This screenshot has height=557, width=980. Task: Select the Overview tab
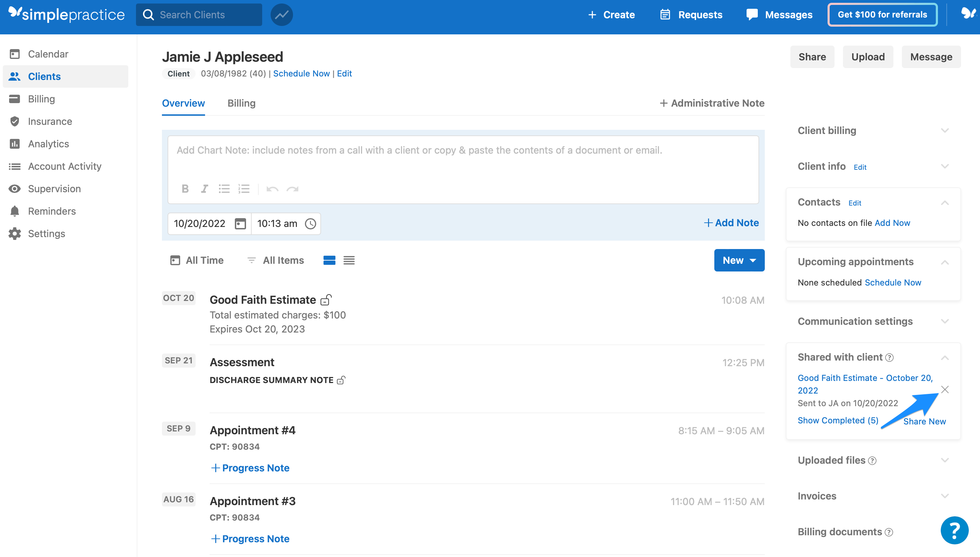183,103
